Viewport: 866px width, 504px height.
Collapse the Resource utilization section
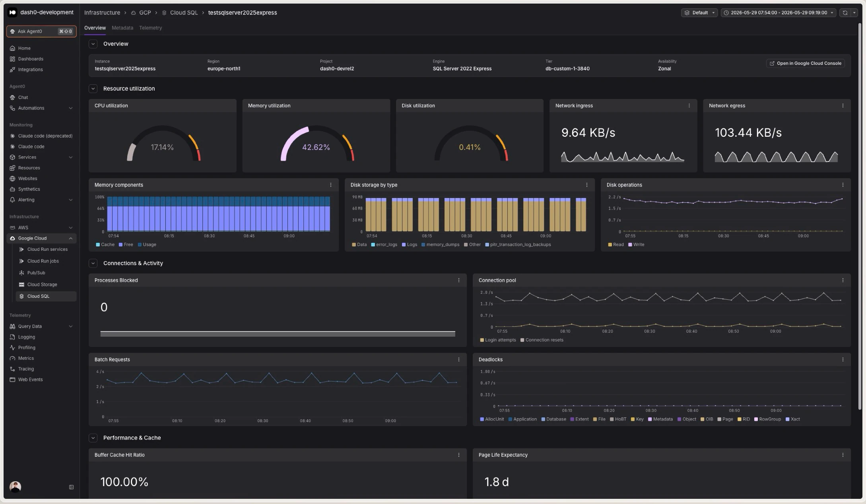[93, 89]
